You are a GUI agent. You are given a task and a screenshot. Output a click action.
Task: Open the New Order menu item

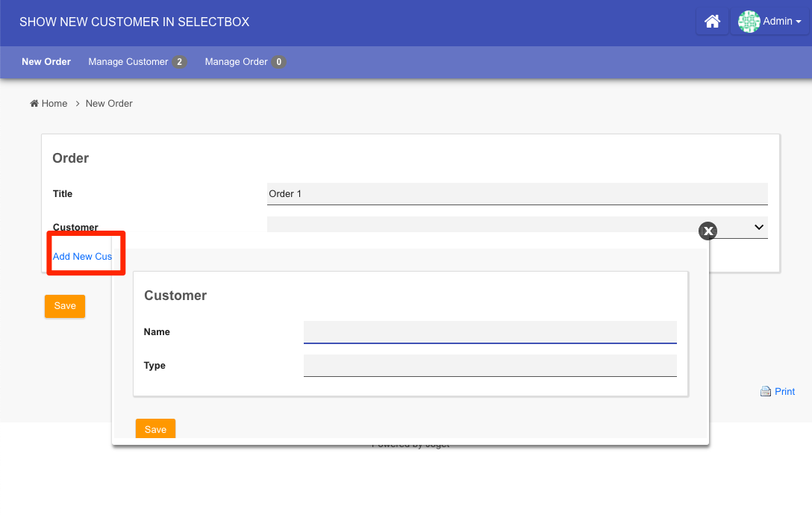46,62
